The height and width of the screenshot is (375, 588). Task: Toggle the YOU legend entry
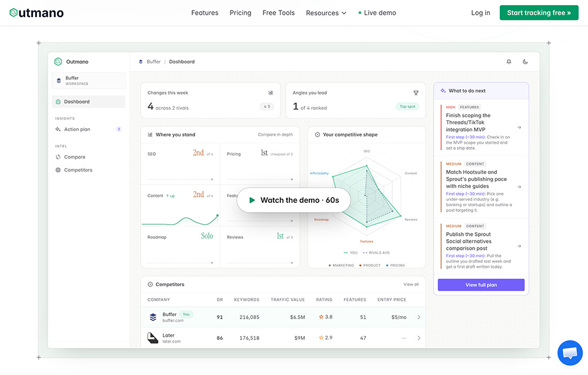coord(350,253)
